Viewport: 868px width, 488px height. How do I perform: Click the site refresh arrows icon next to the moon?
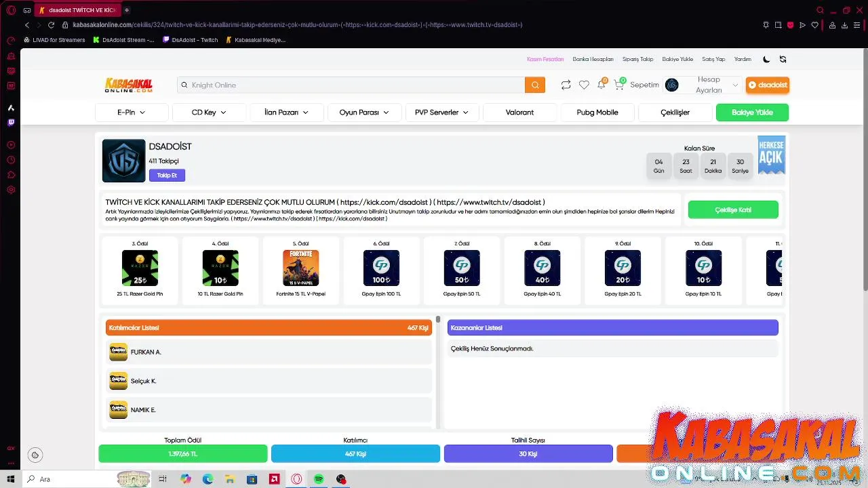[x=783, y=59]
